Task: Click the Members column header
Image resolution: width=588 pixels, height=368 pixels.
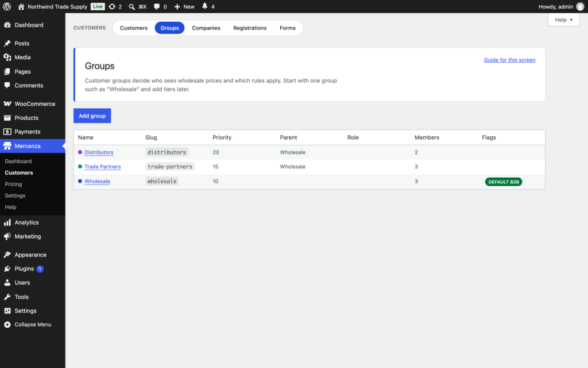Action: tap(427, 137)
